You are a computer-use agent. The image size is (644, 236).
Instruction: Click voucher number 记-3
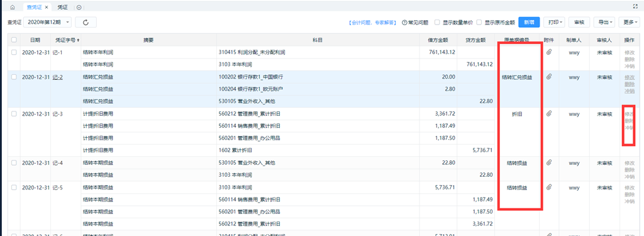pyautogui.click(x=57, y=114)
